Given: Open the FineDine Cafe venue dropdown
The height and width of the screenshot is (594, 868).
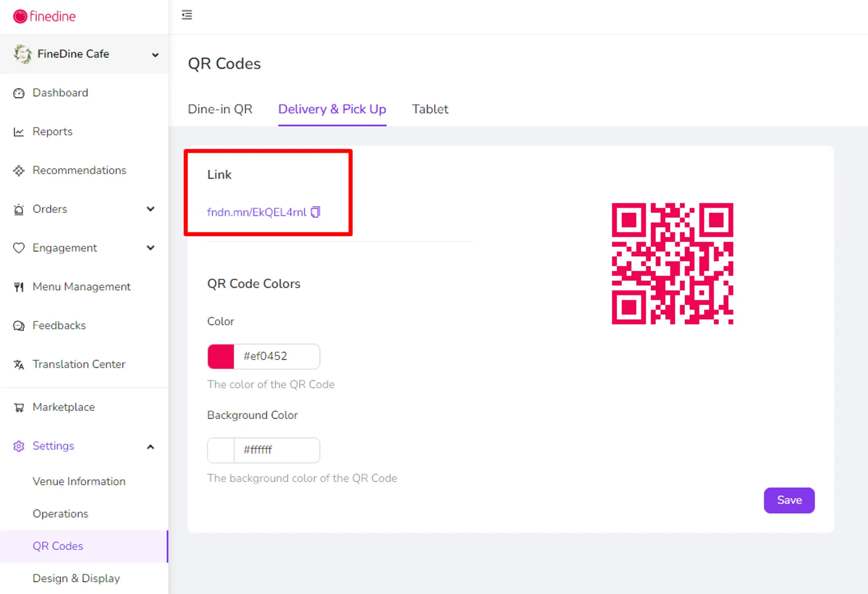Looking at the screenshot, I should [x=155, y=55].
